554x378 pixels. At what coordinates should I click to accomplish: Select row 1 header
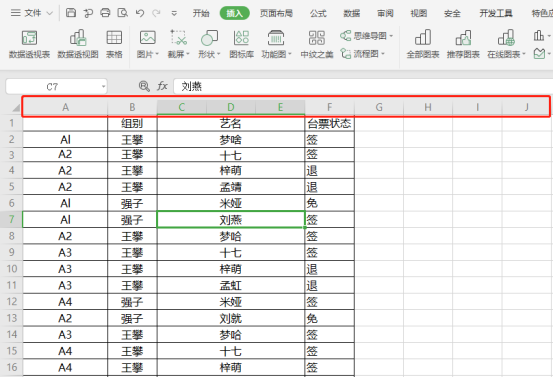[12, 123]
